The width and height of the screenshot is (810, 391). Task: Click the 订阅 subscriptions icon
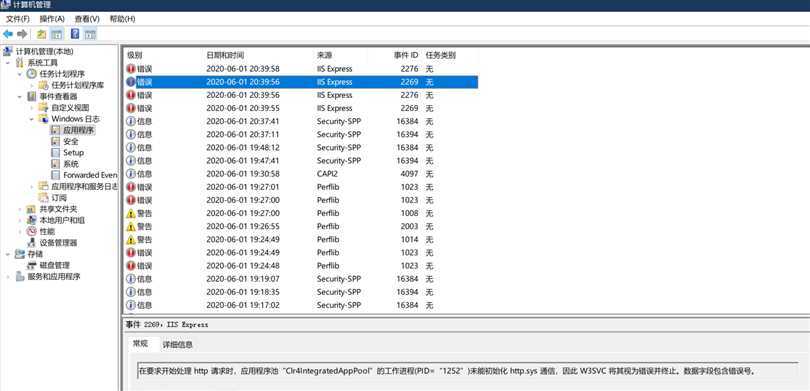point(43,198)
